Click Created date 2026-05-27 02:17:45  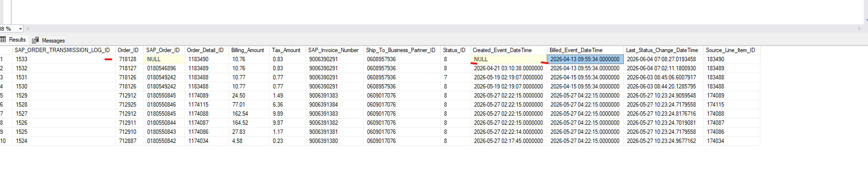point(509,141)
